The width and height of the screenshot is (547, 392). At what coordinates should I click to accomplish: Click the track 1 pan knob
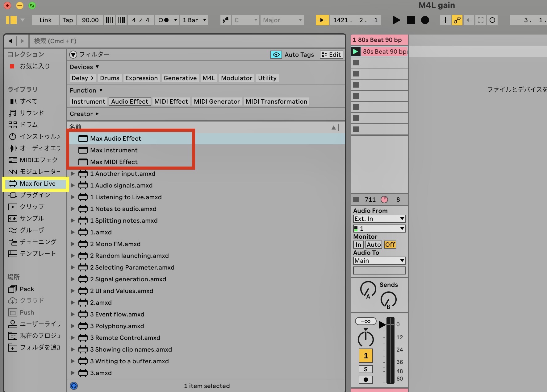point(365,339)
